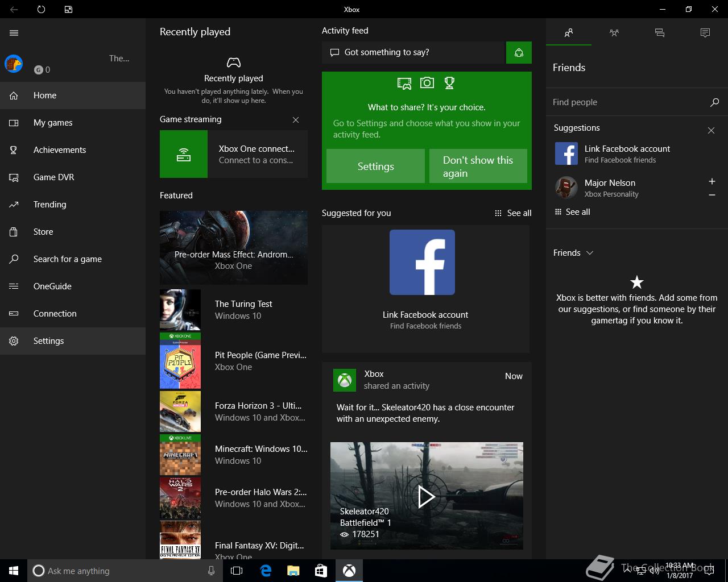Open Game DVR section
The width and height of the screenshot is (728, 582).
(x=73, y=177)
